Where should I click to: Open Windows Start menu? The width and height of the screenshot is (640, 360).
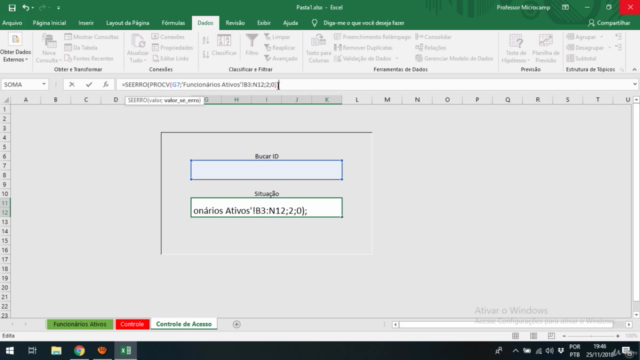pyautogui.click(x=9, y=351)
